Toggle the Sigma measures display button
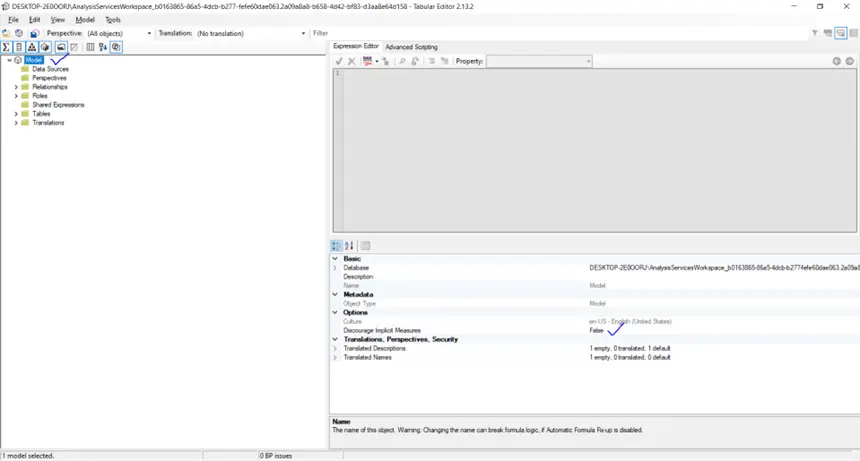860x461 pixels. tap(6, 47)
